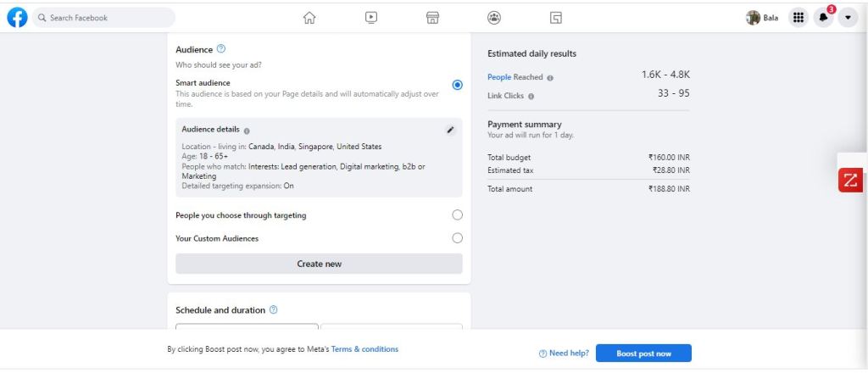Select People you choose through targeting
Viewport: 868px width, 373px height.
point(458,215)
